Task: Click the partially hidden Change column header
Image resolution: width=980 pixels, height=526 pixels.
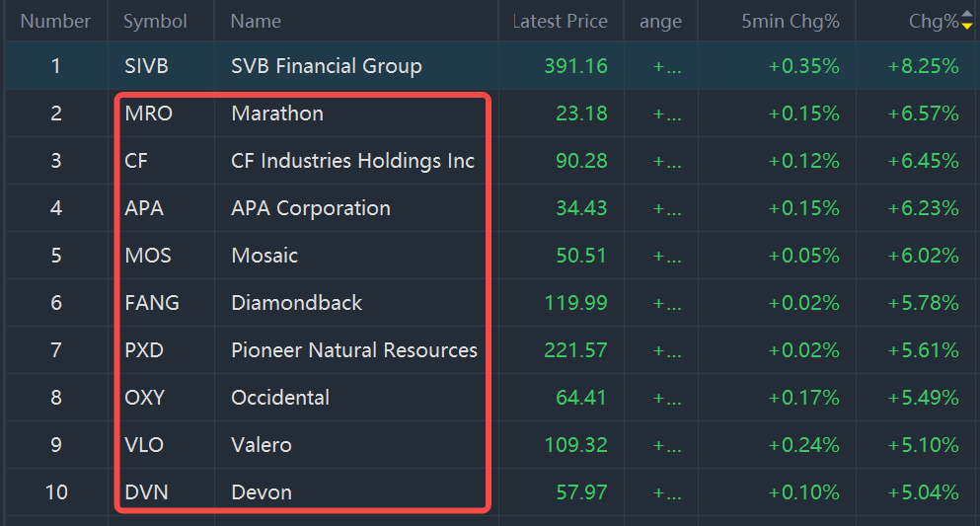Action: (660, 22)
